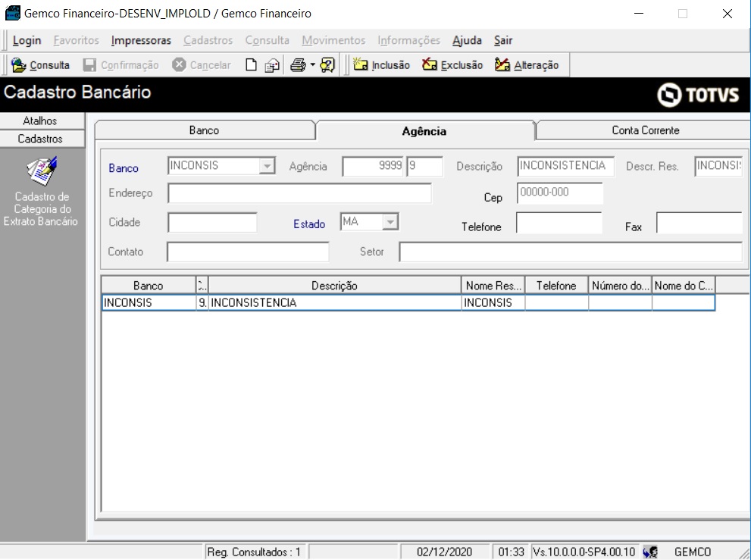Click the Inclusão toolbar button
Image resolution: width=751 pixels, height=560 pixels.
point(381,64)
